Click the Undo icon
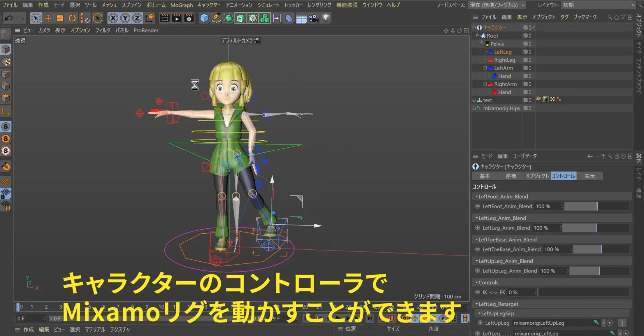The height and width of the screenshot is (336, 644). point(8,18)
